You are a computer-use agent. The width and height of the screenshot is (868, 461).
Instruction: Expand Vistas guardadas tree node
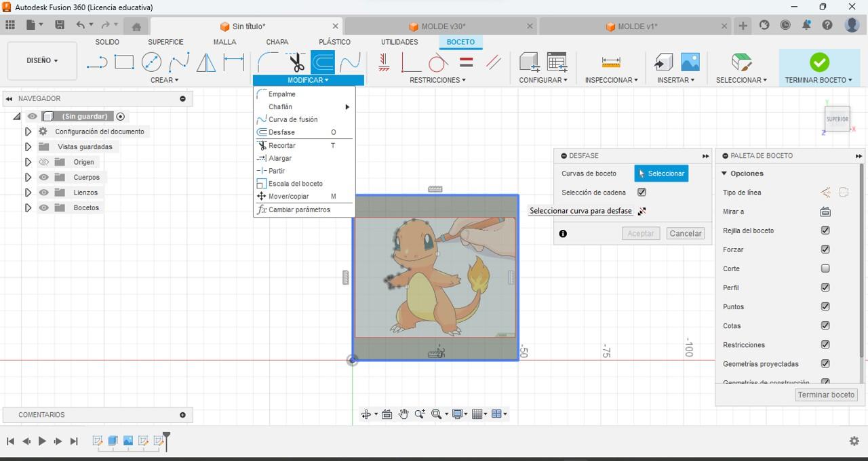click(28, 147)
